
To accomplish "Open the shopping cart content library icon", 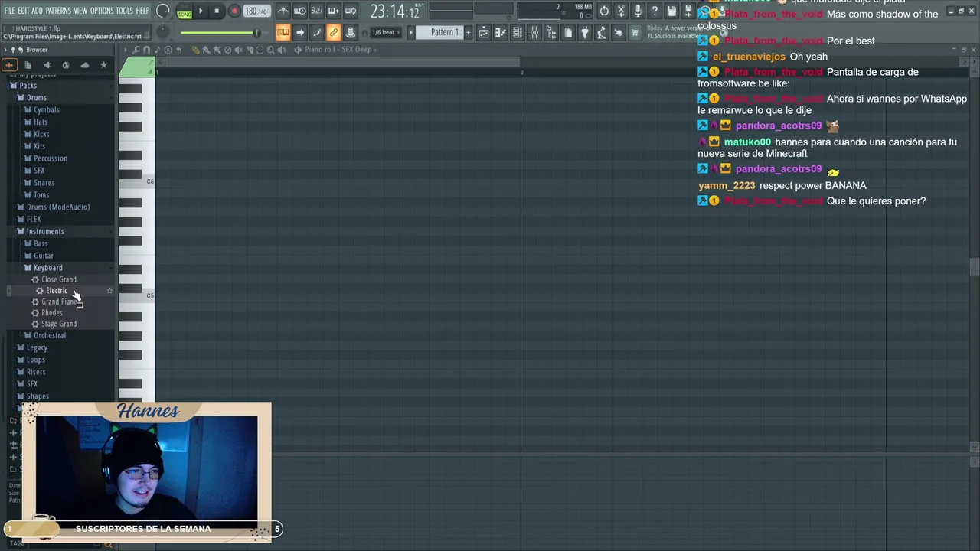I will (635, 32).
